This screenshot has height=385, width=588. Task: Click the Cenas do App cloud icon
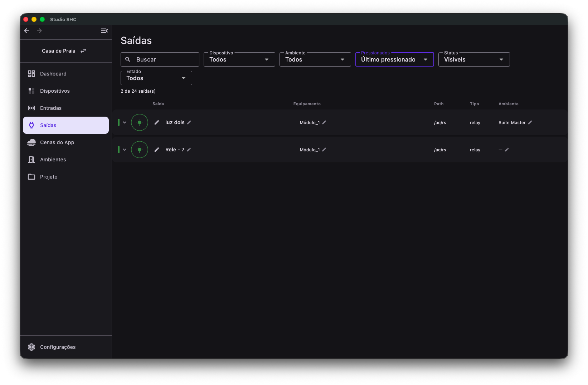click(31, 142)
